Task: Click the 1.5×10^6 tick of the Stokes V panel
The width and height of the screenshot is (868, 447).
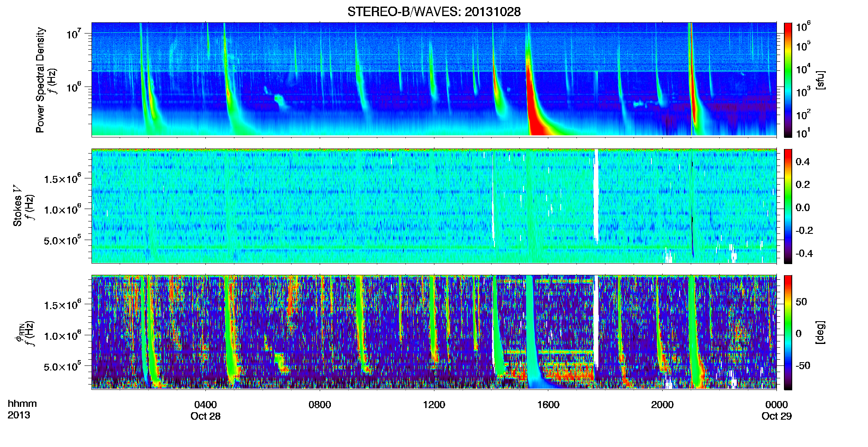Action: point(62,178)
